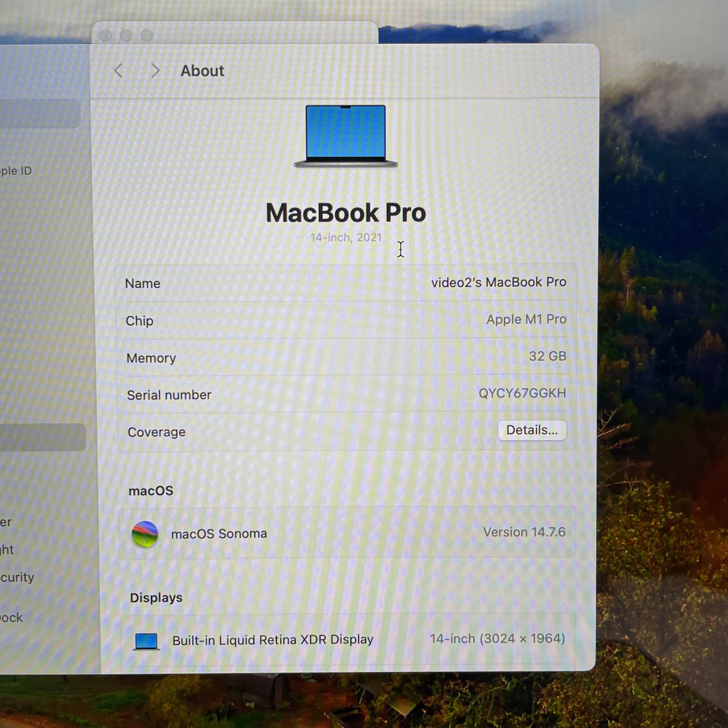
Task: Open Desktop & Dock sidebar item
Action: 12,618
